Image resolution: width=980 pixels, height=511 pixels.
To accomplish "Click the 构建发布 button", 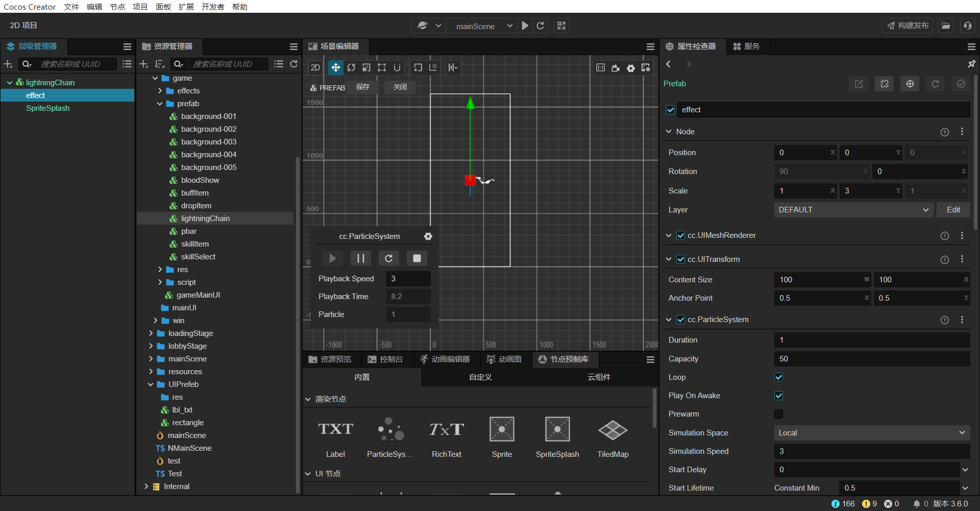I will [x=908, y=26].
